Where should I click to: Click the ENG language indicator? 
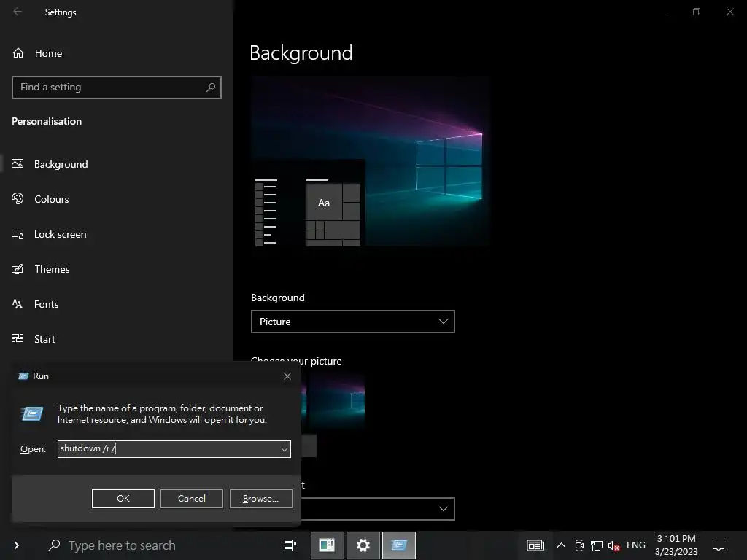[636, 545]
